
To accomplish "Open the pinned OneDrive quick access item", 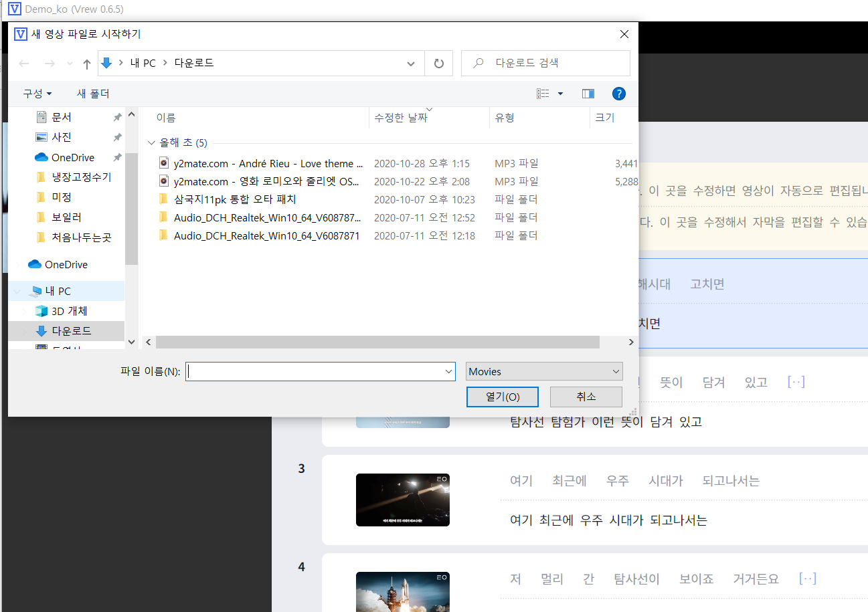I will click(73, 157).
